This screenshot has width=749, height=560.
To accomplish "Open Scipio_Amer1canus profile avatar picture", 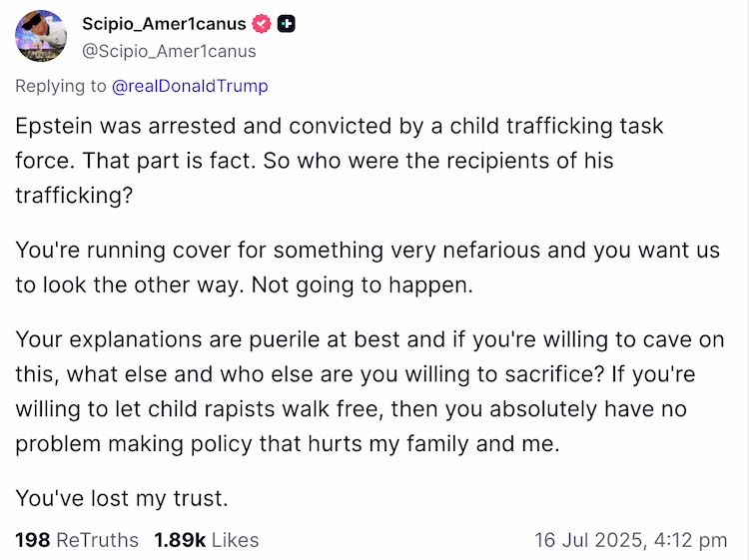I will pyautogui.click(x=41, y=37).
